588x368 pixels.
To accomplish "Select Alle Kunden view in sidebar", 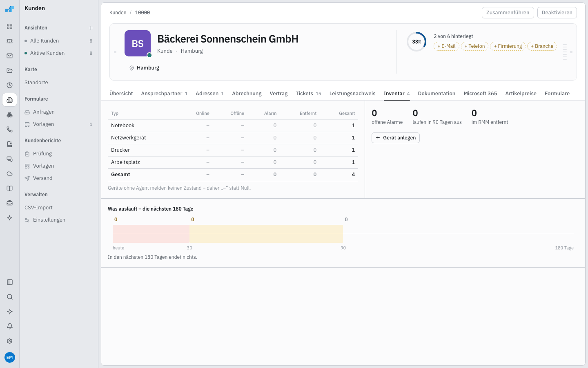I will coord(59,41).
